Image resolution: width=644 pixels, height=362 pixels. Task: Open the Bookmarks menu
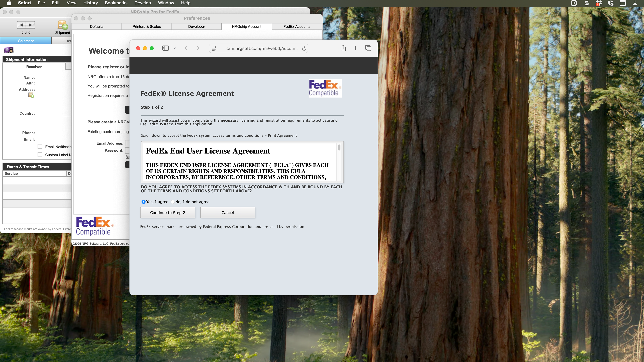(x=116, y=3)
